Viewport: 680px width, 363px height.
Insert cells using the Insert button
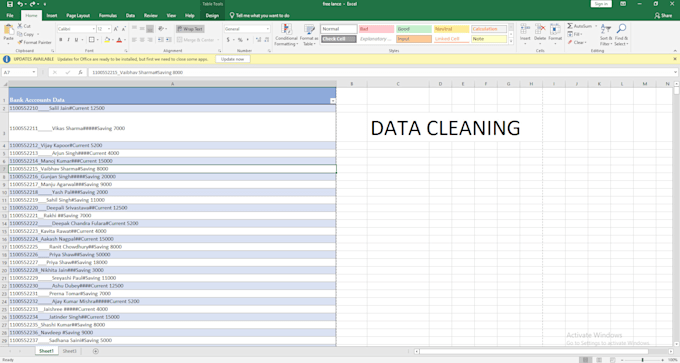click(x=525, y=35)
